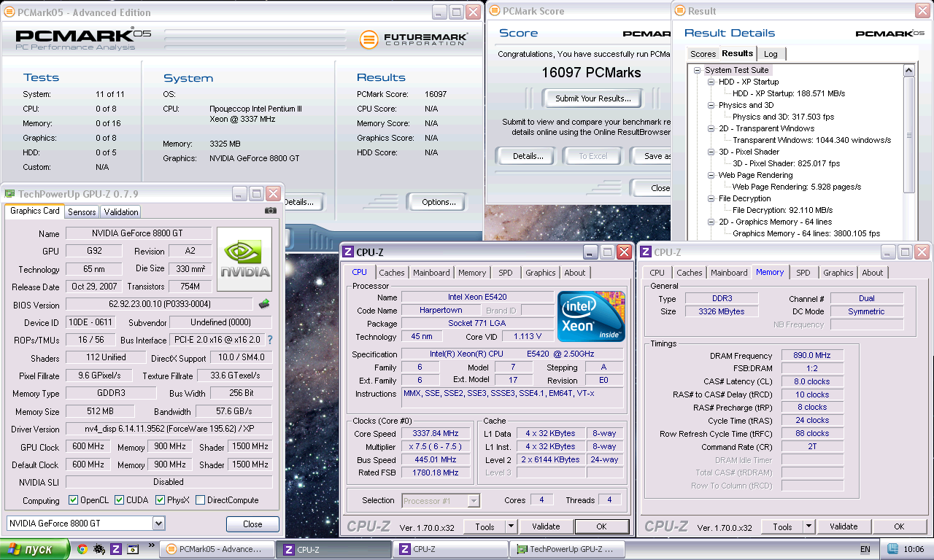The image size is (934, 560).
Task: Click the Memory CPU-Z window Z title icon
Action: [x=646, y=252]
